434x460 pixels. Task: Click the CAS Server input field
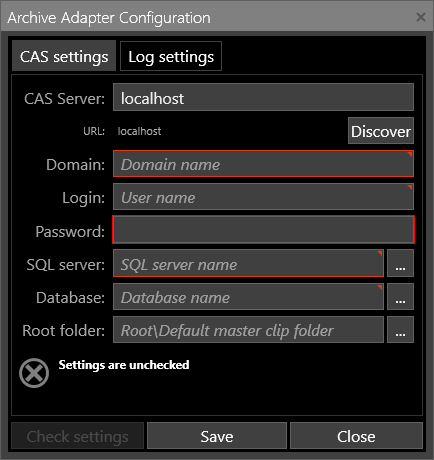pos(263,97)
